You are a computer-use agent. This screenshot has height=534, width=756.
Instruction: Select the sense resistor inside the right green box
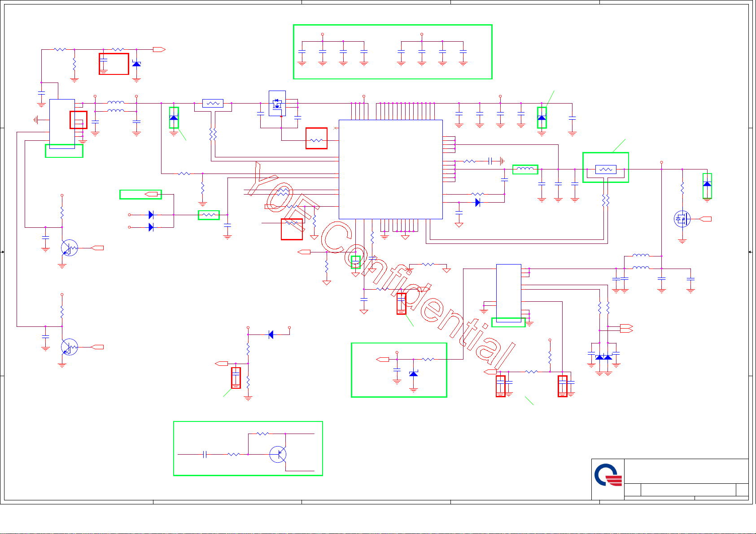tap(606, 169)
